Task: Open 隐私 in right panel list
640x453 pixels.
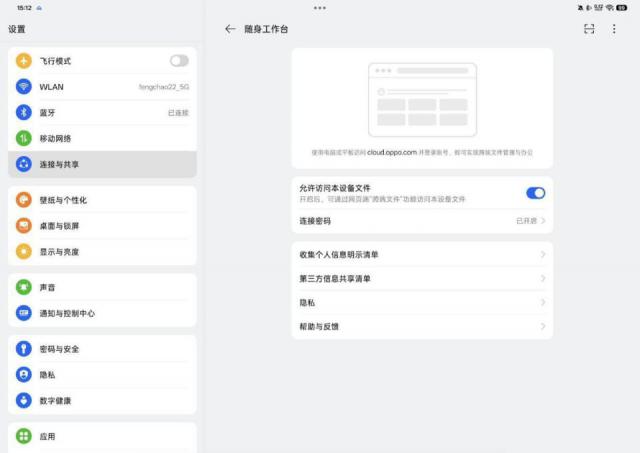Action: [421, 302]
